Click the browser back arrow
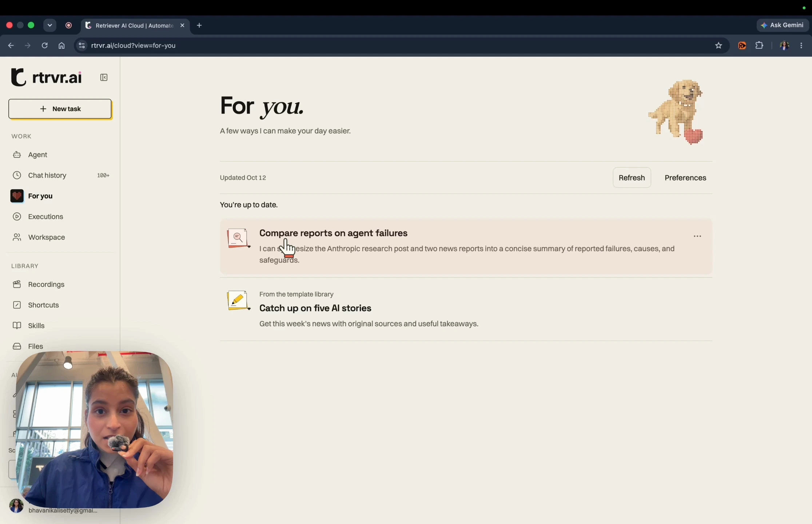 [x=11, y=45]
